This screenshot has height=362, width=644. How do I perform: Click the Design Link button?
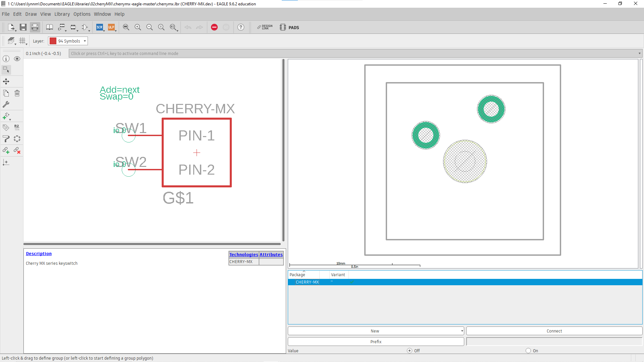click(x=265, y=27)
